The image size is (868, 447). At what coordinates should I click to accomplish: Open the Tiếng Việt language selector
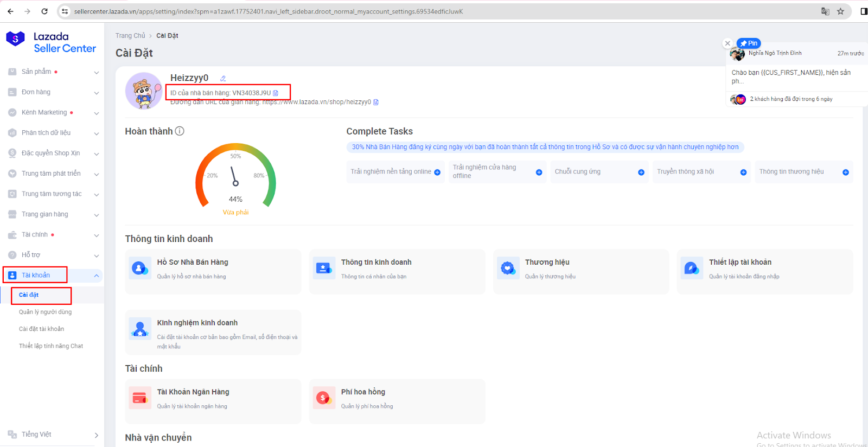pos(53,435)
